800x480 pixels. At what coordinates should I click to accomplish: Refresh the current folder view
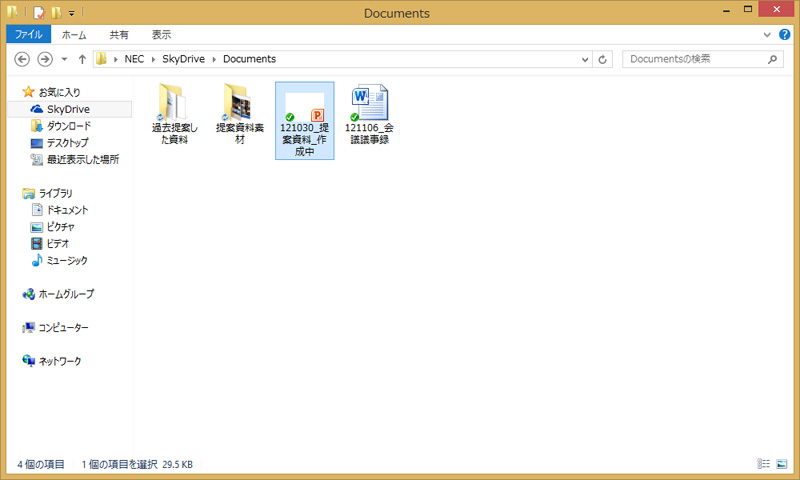tap(602, 59)
